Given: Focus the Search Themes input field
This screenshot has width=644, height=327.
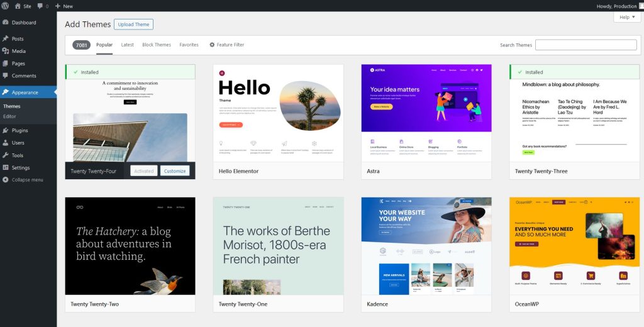Looking at the screenshot, I should pos(586,45).
